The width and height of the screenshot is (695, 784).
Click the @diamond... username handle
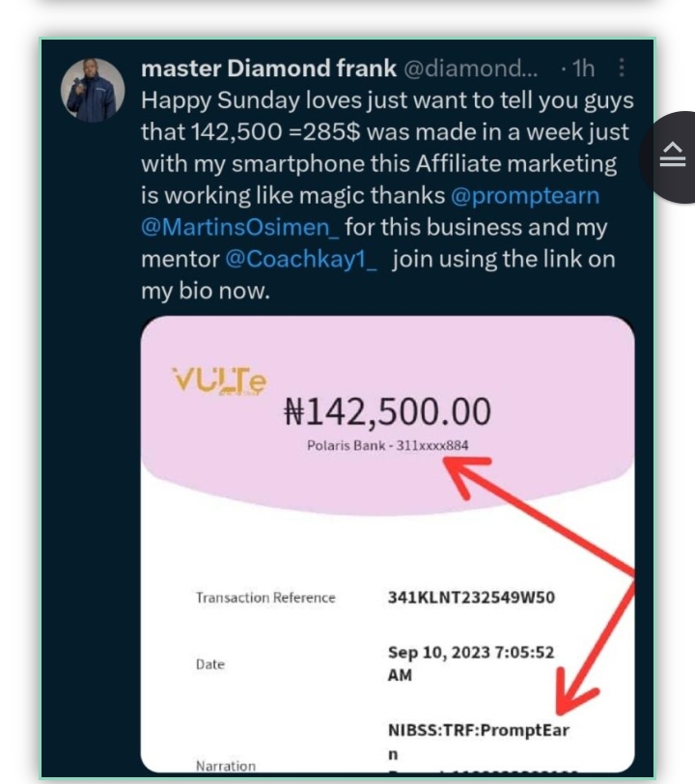(470, 68)
